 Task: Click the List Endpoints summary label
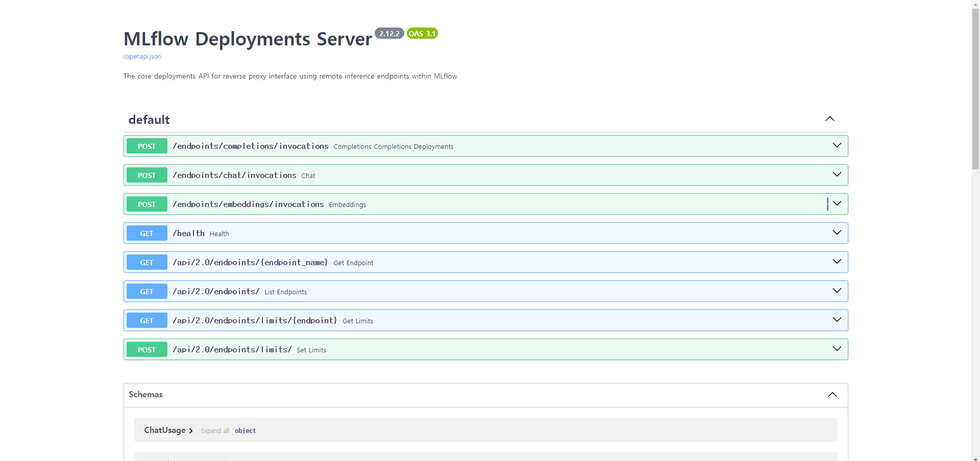pos(286,292)
